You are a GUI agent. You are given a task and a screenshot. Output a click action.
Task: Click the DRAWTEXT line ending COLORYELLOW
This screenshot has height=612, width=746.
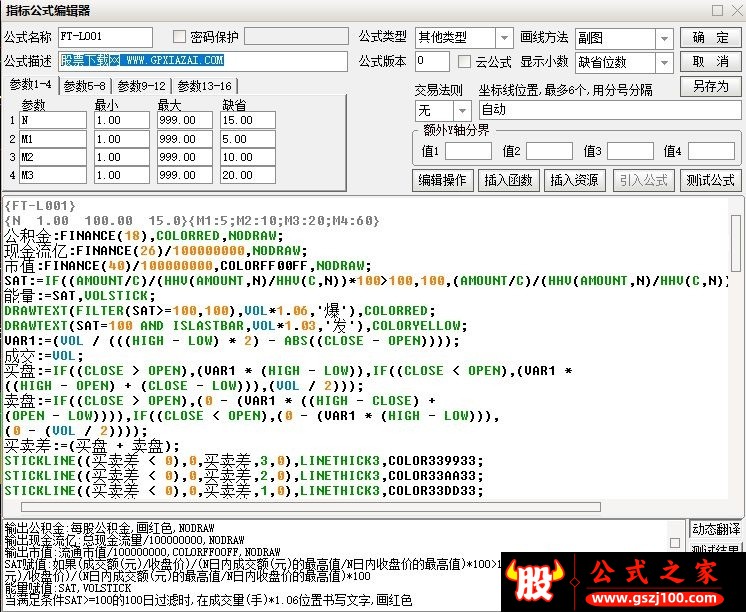tap(236, 326)
